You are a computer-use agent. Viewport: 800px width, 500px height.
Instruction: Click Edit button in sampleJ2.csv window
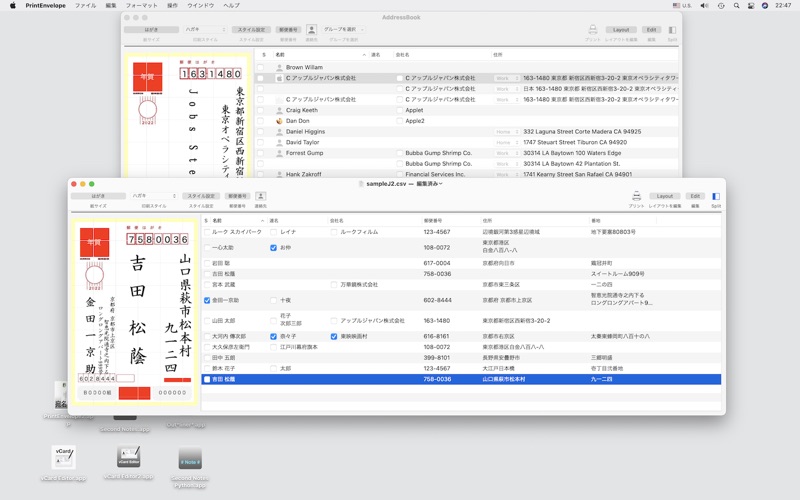695,196
